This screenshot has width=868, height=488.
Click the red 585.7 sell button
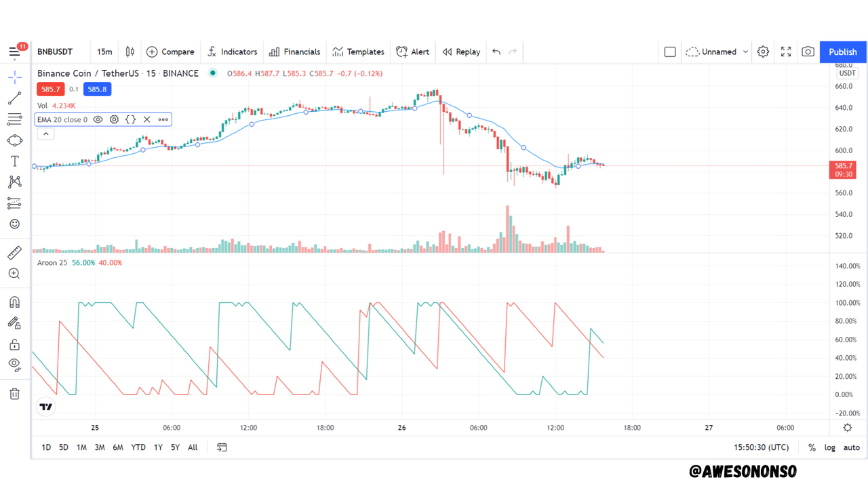coord(50,89)
